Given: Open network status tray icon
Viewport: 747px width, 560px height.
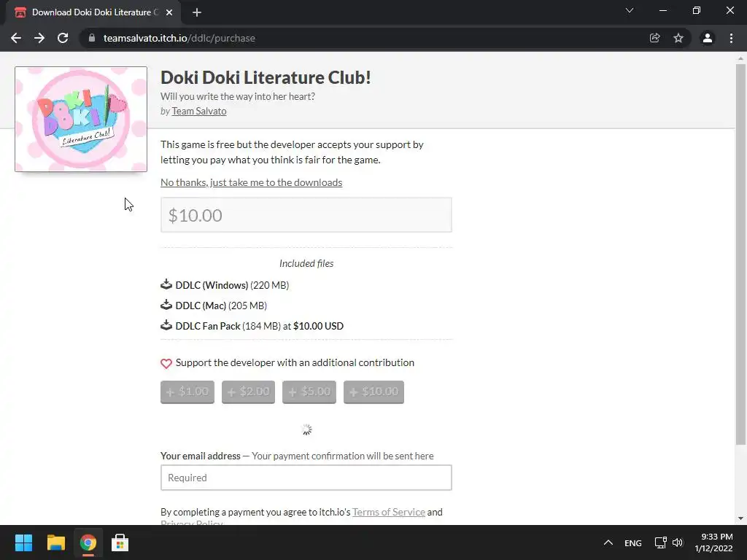Looking at the screenshot, I should tap(660, 542).
